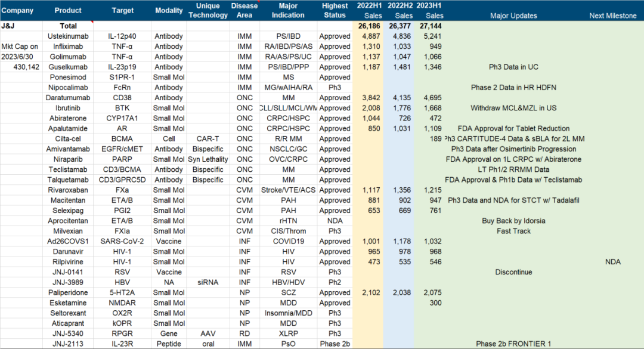This screenshot has height=349, width=644.
Task: Select Daratumumab 2023H1 sales 4,695
Action: pos(432,98)
